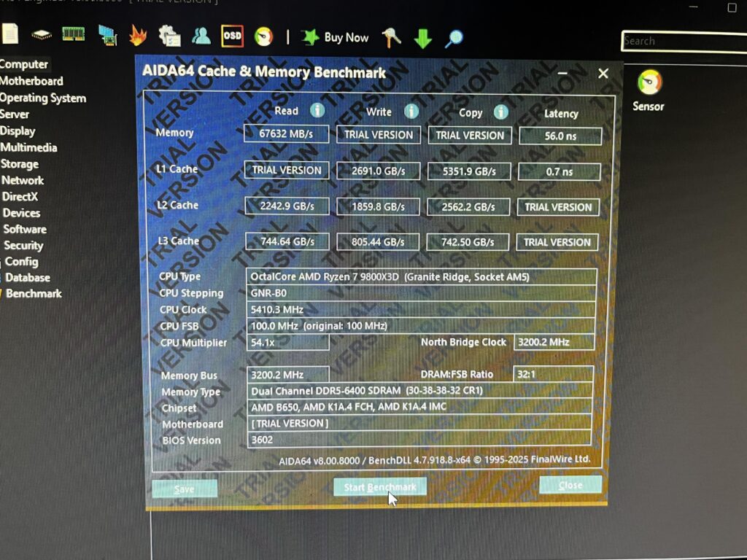Click the Start Benchmark button
This screenshot has height=560, width=747.
point(379,487)
